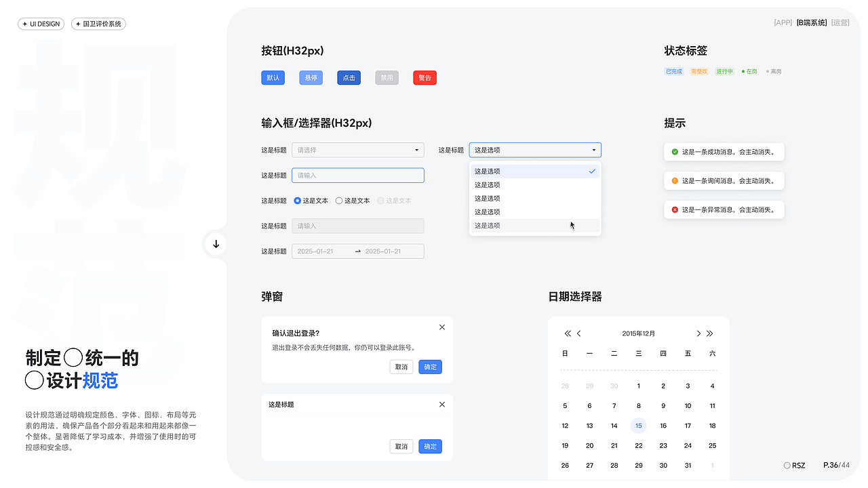Click the greyed disabled 请输入 input field
This screenshot has height=488, width=868.
[x=358, y=226]
